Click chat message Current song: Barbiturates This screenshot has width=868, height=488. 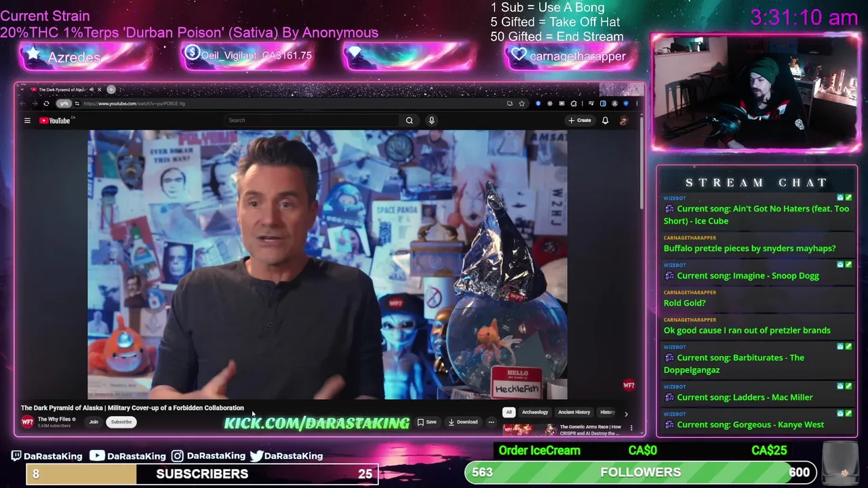(x=734, y=364)
